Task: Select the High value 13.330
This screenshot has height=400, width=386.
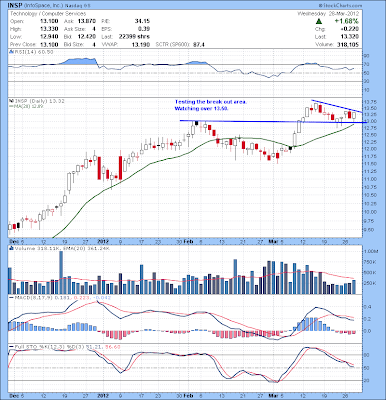Action: point(49,29)
